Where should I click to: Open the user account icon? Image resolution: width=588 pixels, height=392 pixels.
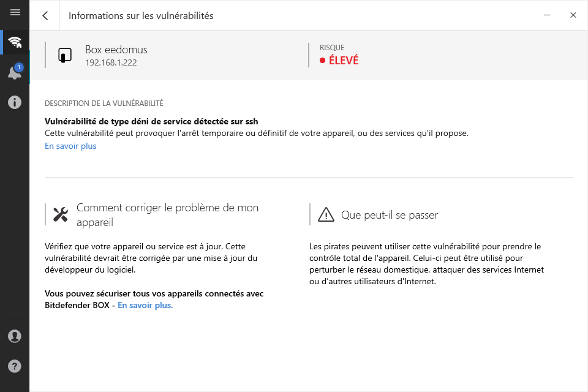15,336
